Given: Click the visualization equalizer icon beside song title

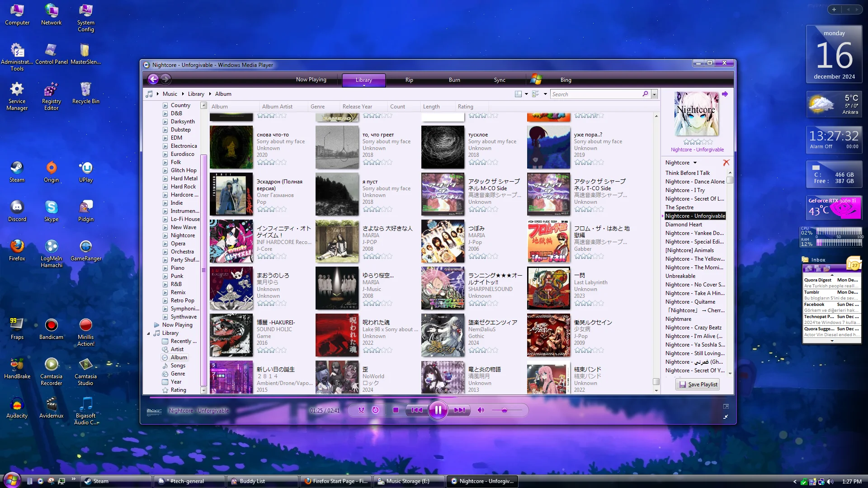Looking at the screenshot, I should click(x=154, y=411).
